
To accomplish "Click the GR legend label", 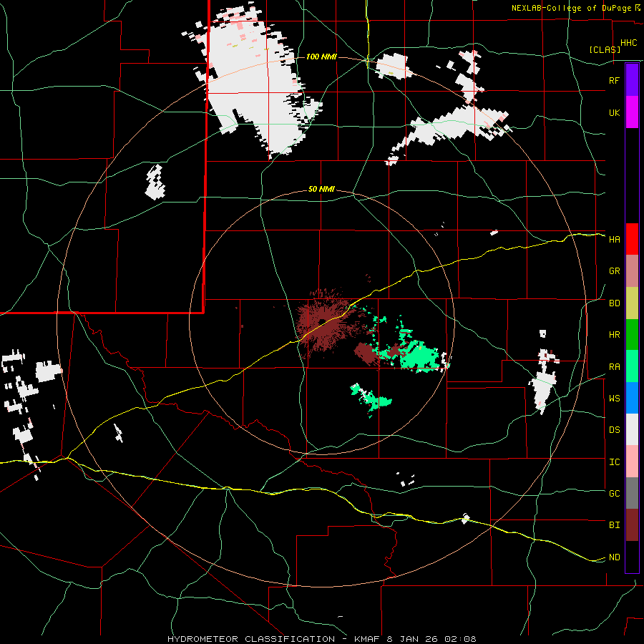I will 614,271.
